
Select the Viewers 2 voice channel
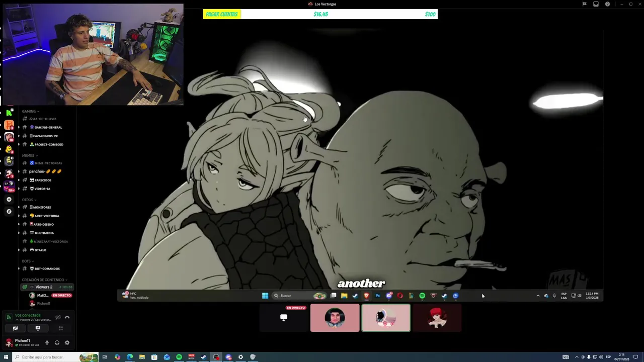tap(47, 287)
